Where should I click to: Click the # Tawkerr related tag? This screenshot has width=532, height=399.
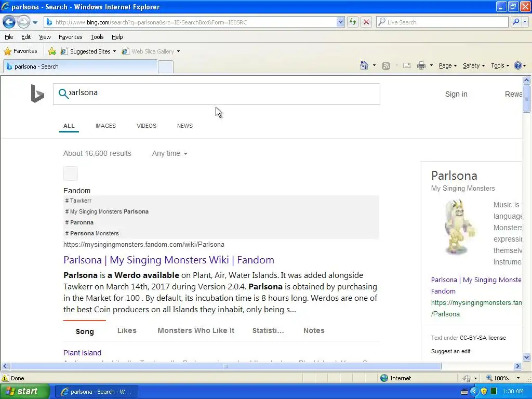[x=78, y=201]
